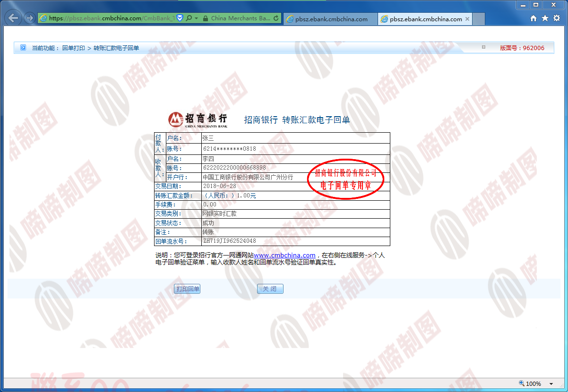Screen dimensions: 568x392
Task: Open the address bar search dropdown arrow
Action: coord(197,18)
